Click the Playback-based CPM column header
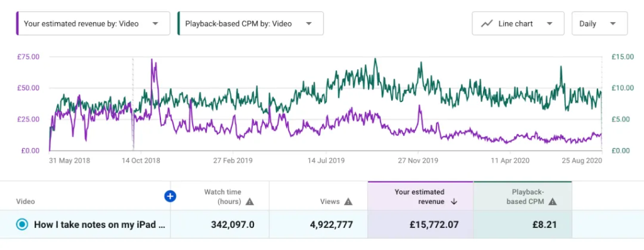 528,196
